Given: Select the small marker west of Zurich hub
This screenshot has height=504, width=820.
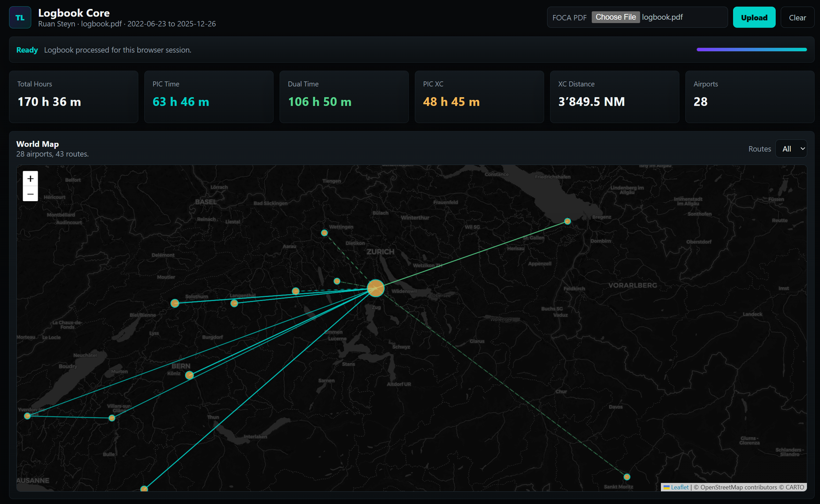Looking at the screenshot, I should [337, 281].
